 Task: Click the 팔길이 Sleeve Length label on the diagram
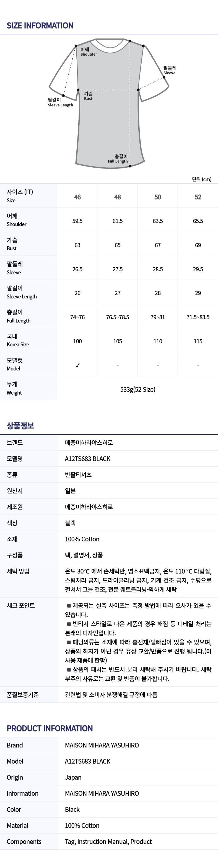(60, 102)
